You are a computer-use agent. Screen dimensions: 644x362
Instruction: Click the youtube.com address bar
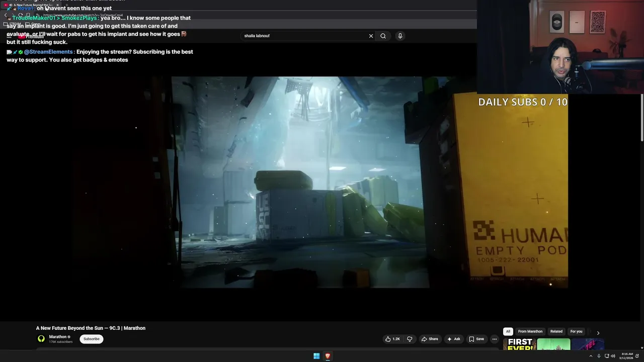pyautogui.click(x=83, y=15)
